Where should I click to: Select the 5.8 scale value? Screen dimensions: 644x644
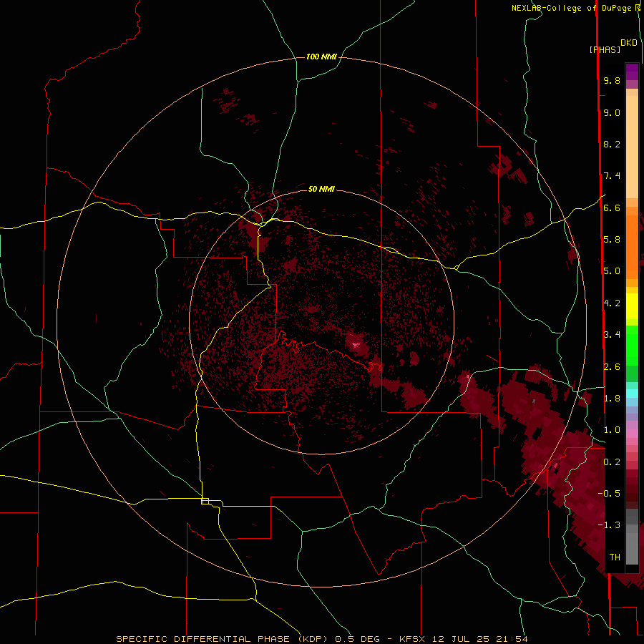pos(612,239)
